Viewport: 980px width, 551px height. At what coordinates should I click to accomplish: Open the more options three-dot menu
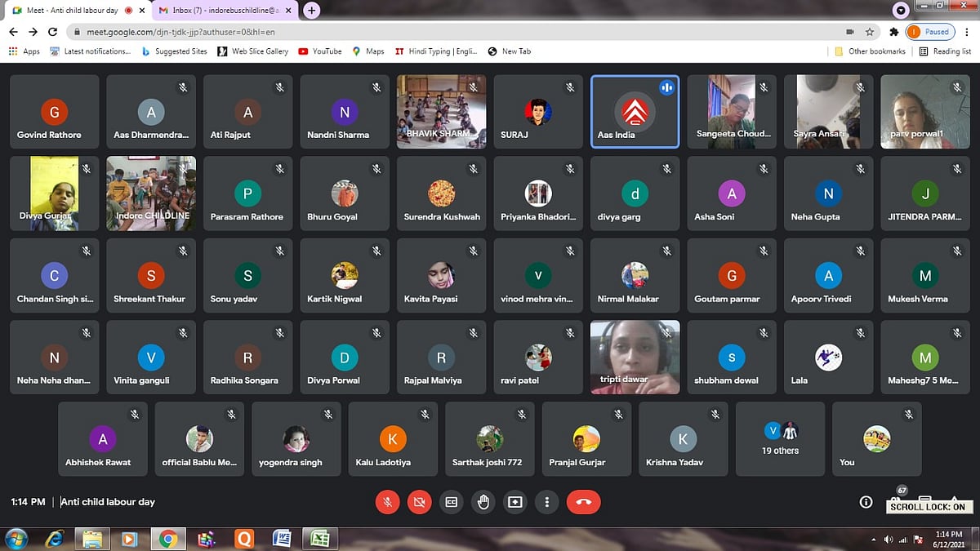[x=547, y=503]
